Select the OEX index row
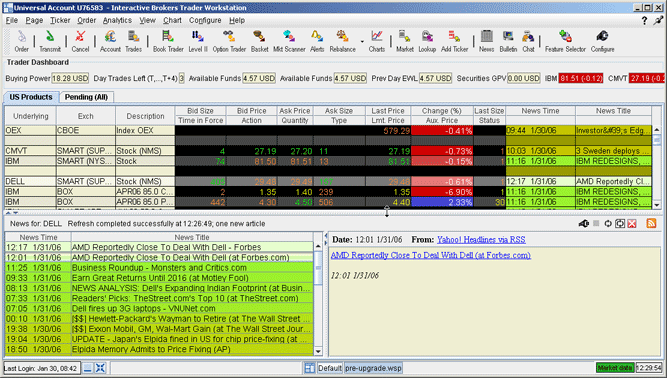The width and height of the screenshot is (667, 378). pos(30,130)
